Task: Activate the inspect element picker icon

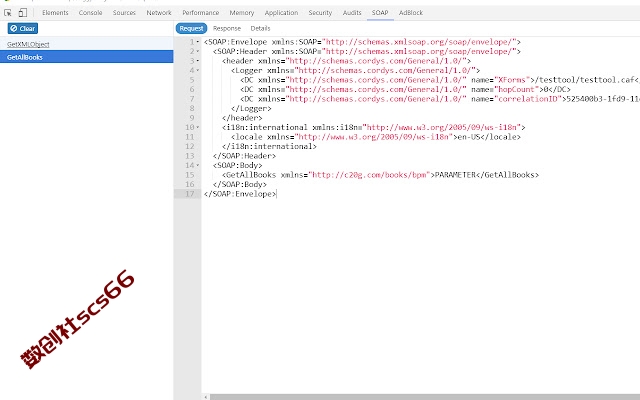Action: point(8,13)
